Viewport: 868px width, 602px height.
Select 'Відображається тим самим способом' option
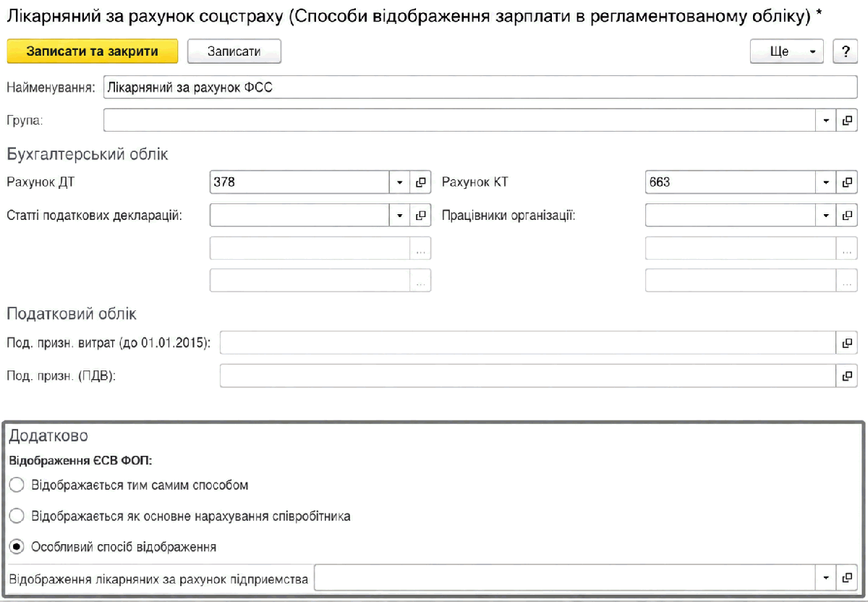(17, 485)
